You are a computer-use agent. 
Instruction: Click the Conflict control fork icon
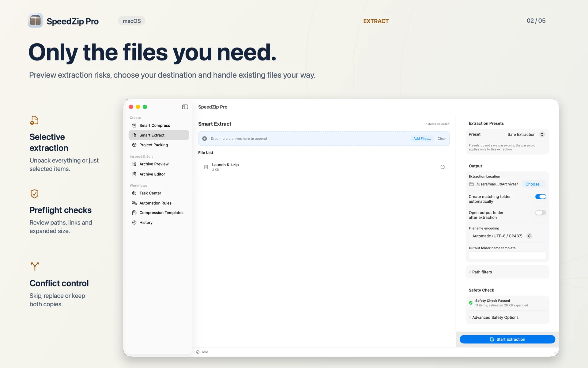pyautogui.click(x=35, y=266)
